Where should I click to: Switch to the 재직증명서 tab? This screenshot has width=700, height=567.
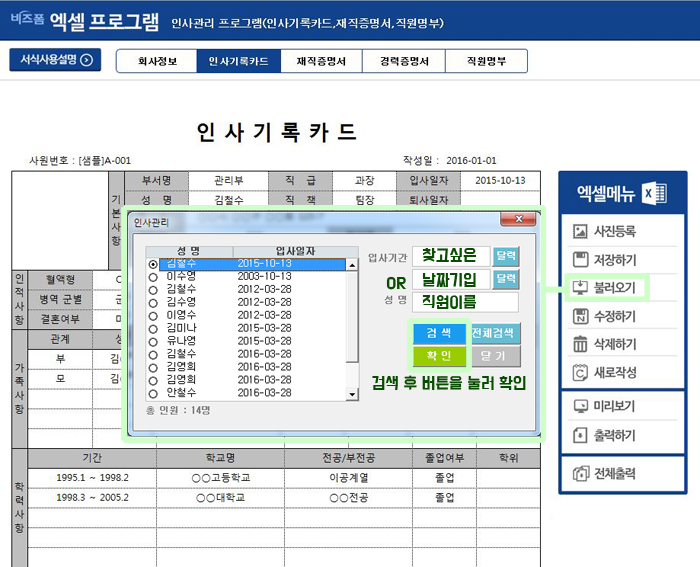pos(321,61)
